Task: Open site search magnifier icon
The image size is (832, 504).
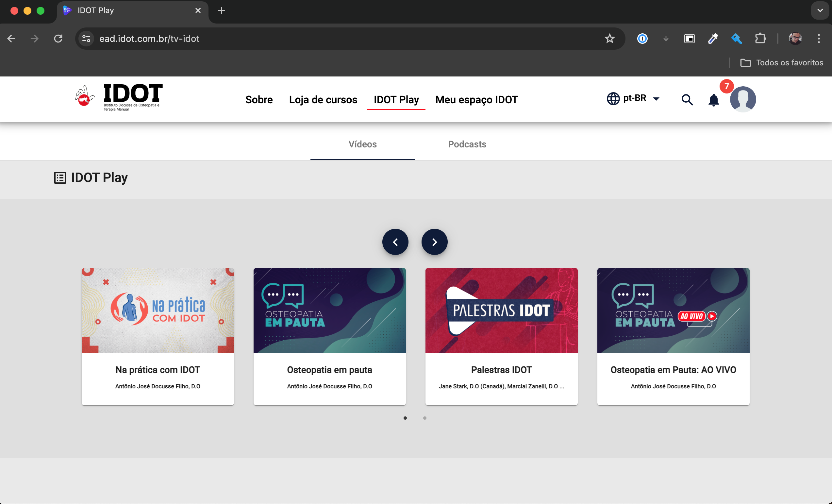Action: click(x=687, y=100)
